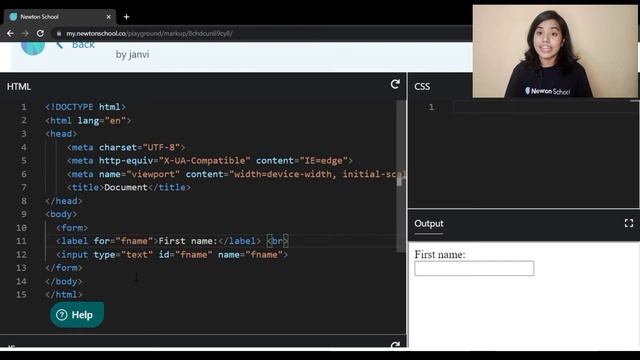The image size is (640, 360).
Task: Click line 2 '<html lang="en">' code
Action: [x=88, y=120]
